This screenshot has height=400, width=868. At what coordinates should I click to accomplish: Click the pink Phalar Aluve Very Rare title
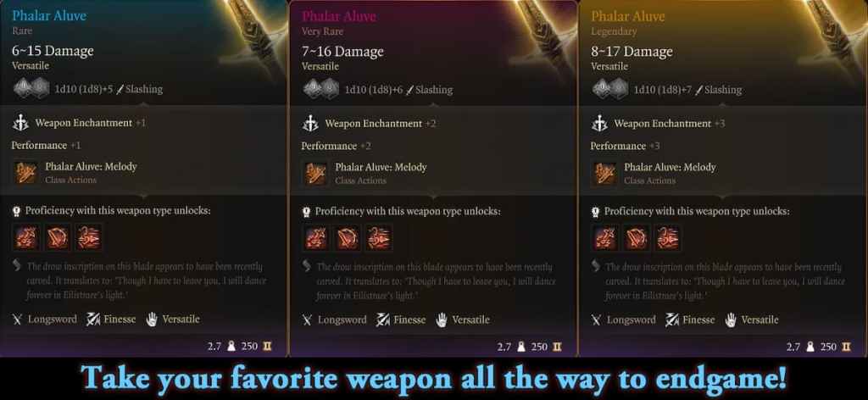coord(339,16)
